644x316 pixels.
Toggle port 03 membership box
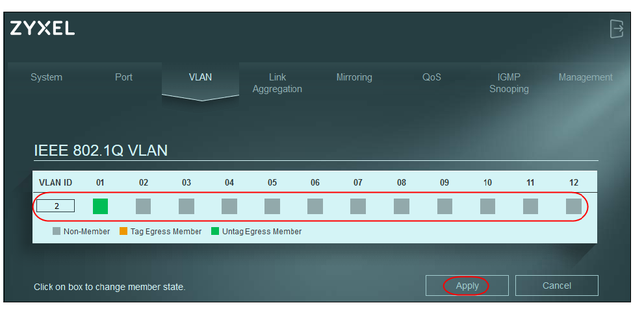[x=187, y=206]
